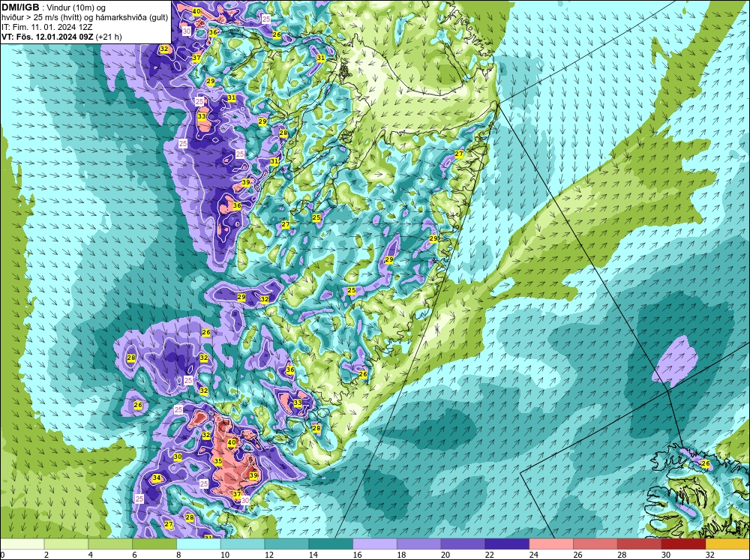Image resolution: width=750 pixels, height=560 pixels.
Task: Click the legend scale number "8"
Action: tap(178, 555)
